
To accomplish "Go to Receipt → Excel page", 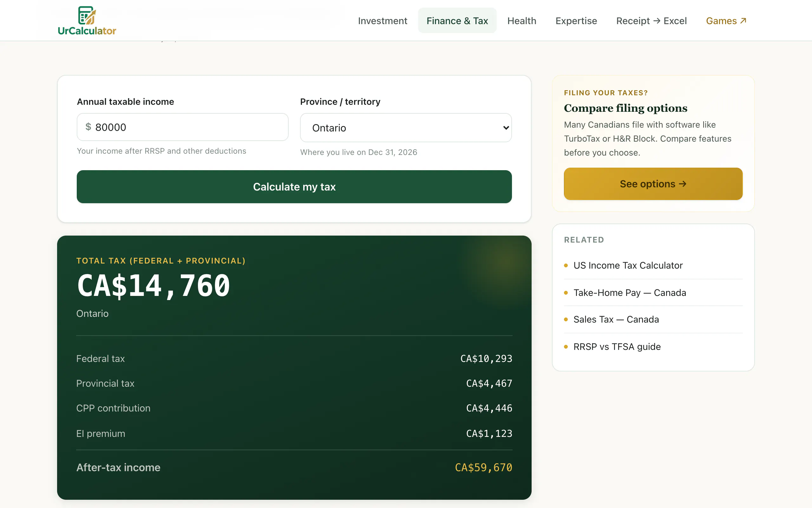I will [651, 21].
